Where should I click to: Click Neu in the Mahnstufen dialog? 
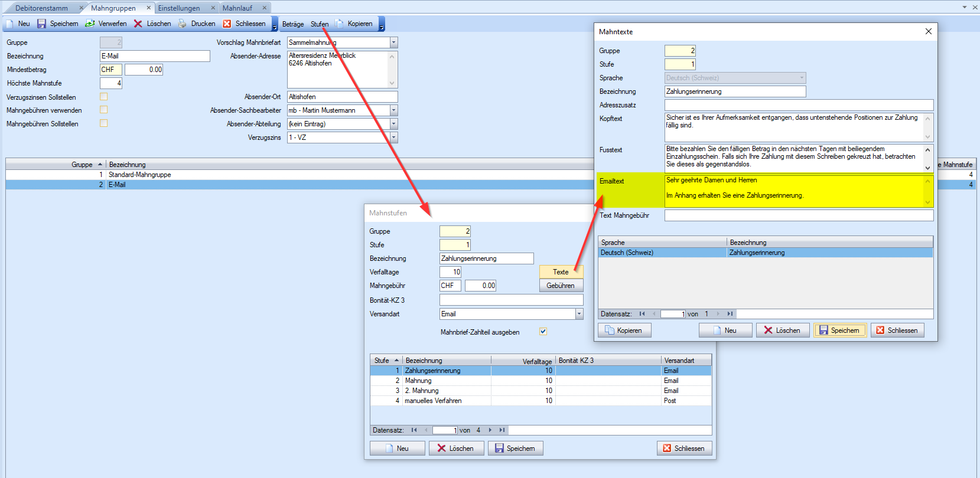[x=398, y=448]
